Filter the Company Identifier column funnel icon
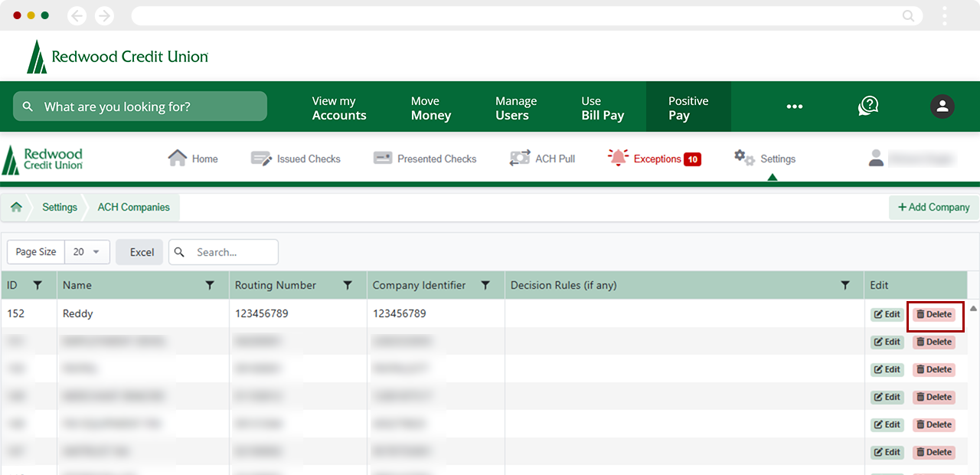The image size is (980, 475). [x=485, y=285]
